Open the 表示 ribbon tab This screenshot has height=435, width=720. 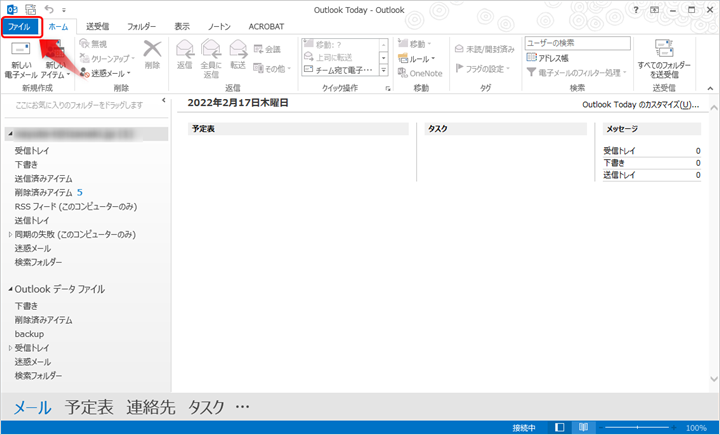[182, 27]
